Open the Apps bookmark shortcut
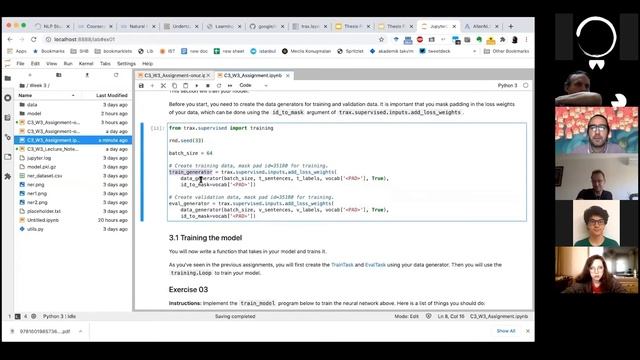Screen dimensions: 640x360 tap(18, 51)
